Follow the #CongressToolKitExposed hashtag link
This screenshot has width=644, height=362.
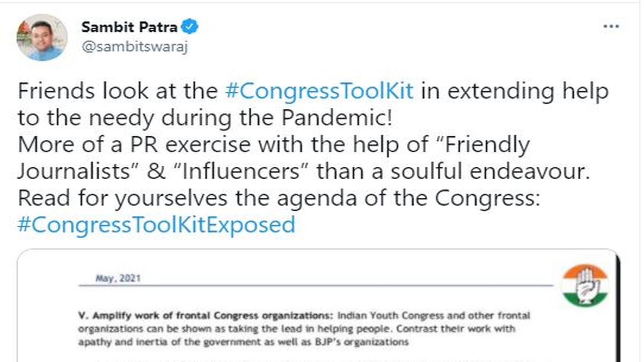(x=156, y=224)
